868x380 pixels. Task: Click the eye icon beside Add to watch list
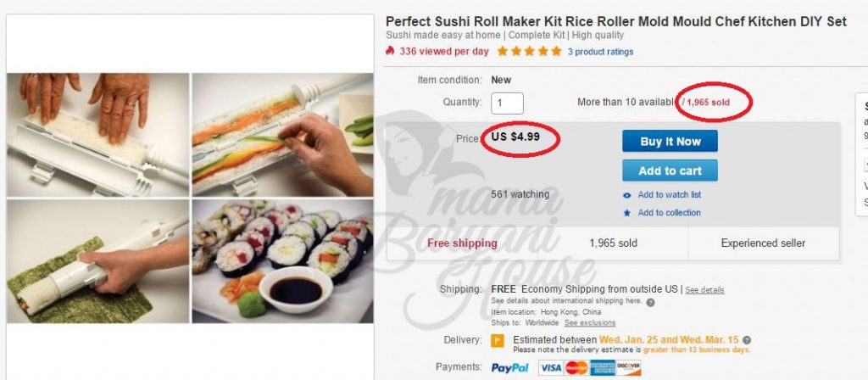tap(626, 195)
